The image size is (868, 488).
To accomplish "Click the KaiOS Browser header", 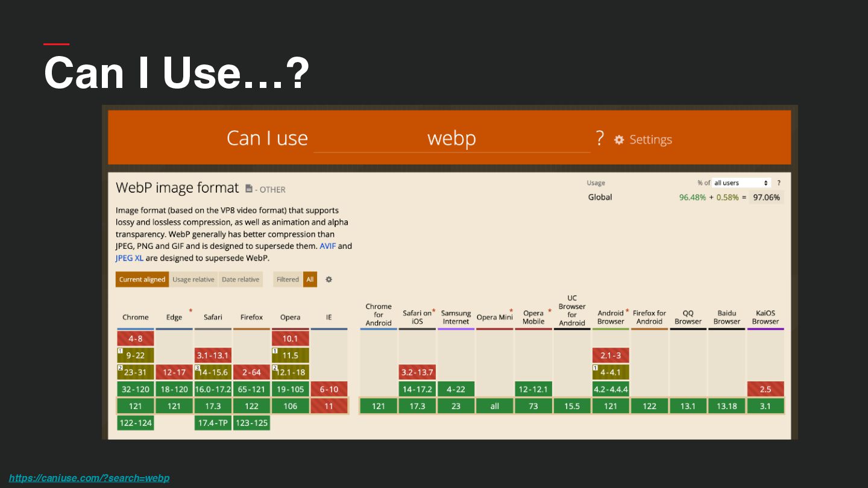I will tap(766, 317).
